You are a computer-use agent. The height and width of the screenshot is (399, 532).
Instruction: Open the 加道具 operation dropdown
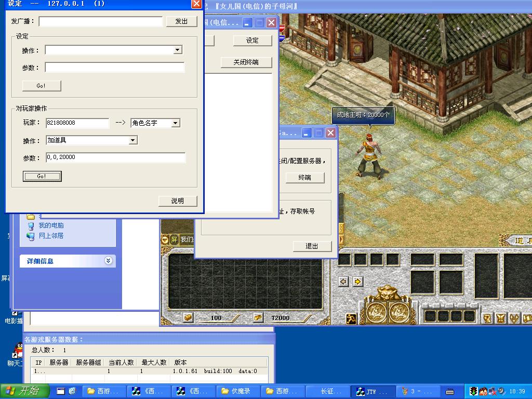[132, 140]
